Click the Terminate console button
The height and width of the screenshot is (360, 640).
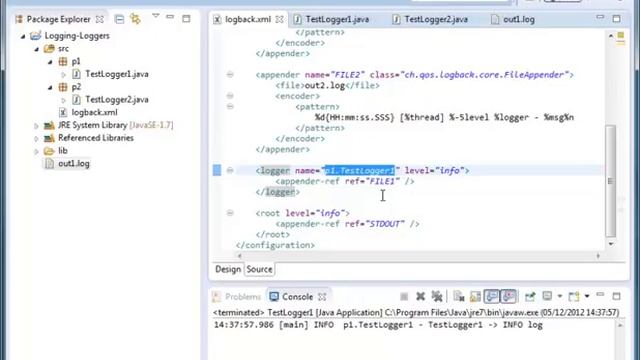[404, 297]
